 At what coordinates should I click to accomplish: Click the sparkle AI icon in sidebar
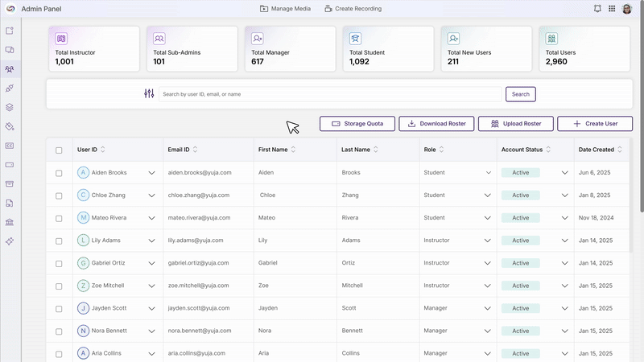click(10, 241)
